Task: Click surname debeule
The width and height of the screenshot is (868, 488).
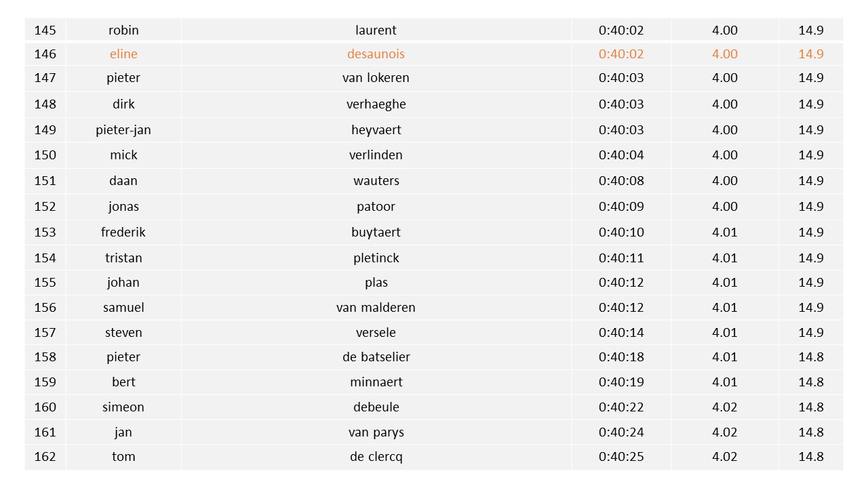Action: click(376, 407)
